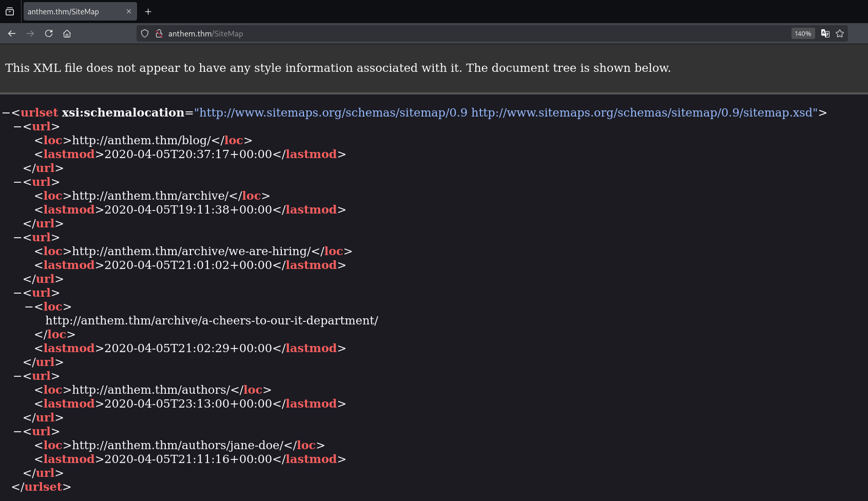868x501 pixels.
Task: Focus the address bar showing anthem.thm/SiteMap
Action: [x=462, y=33]
